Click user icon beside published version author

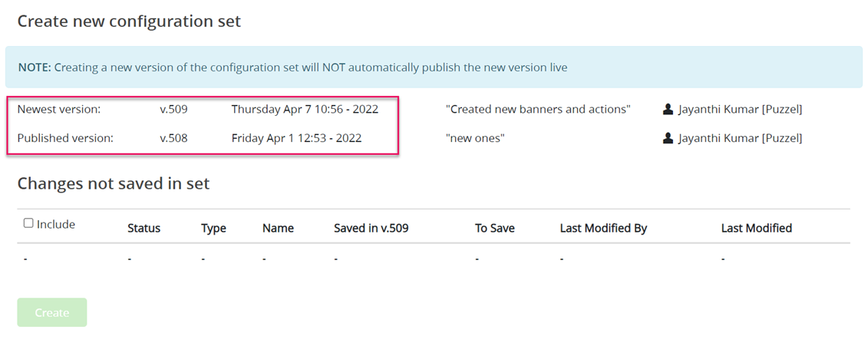click(x=668, y=139)
